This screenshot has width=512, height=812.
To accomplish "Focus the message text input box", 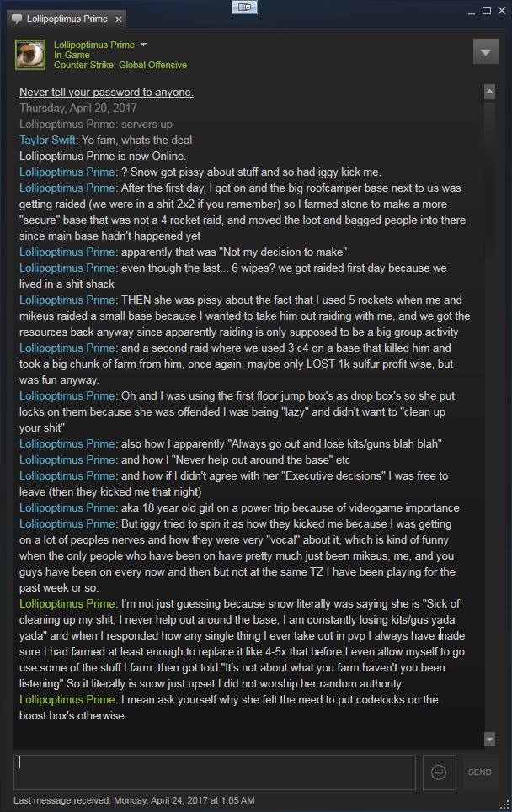I will (215, 772).
